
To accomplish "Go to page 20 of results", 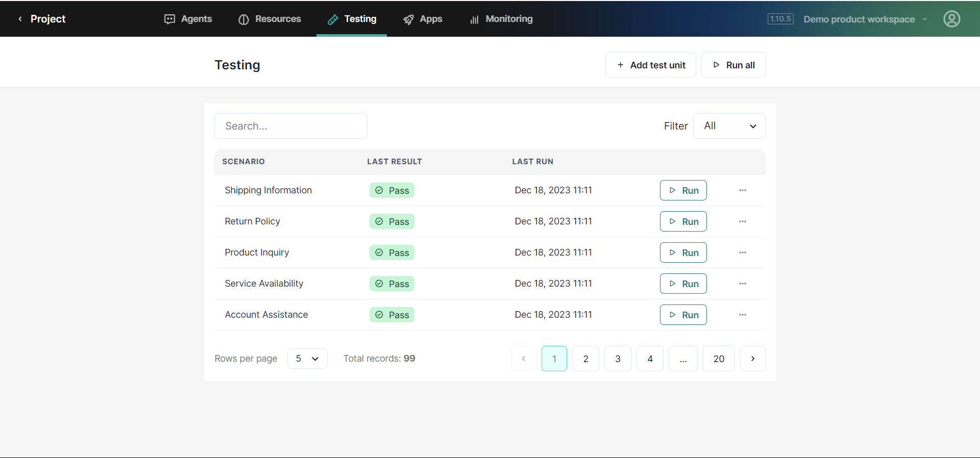I will (x=718, y=359).
